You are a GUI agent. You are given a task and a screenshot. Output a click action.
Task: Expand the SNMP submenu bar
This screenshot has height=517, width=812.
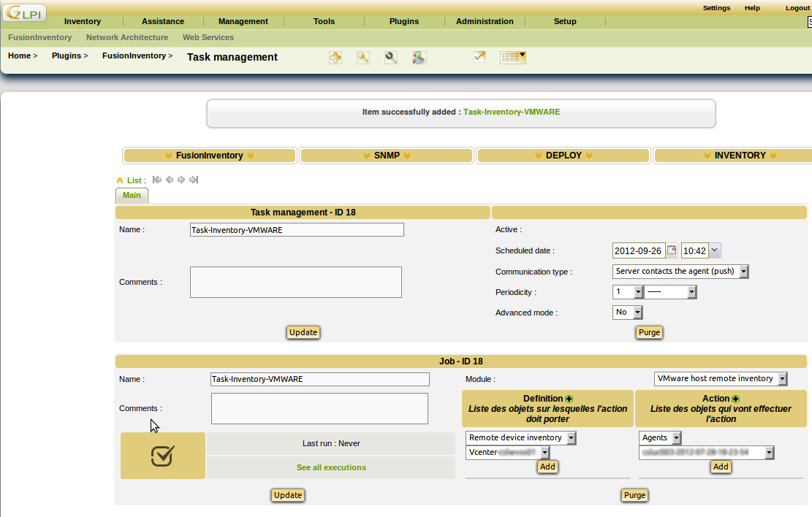click(387, 156)
